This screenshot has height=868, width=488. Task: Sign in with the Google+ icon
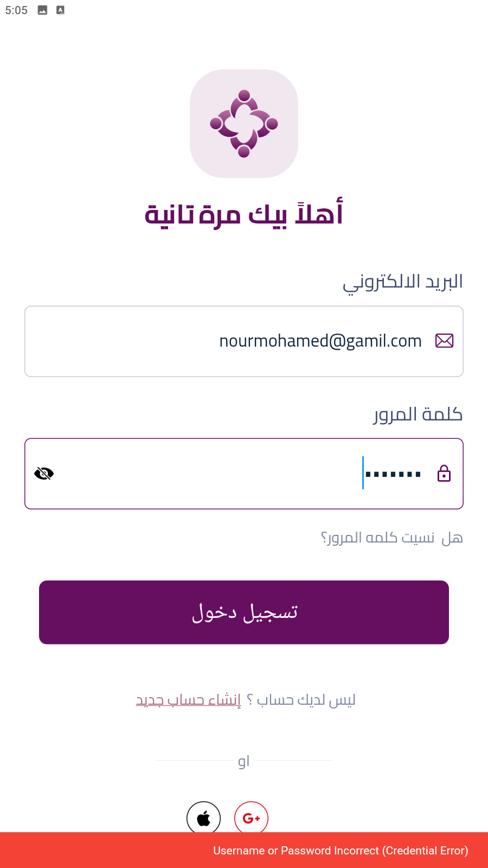pos(251,817)
